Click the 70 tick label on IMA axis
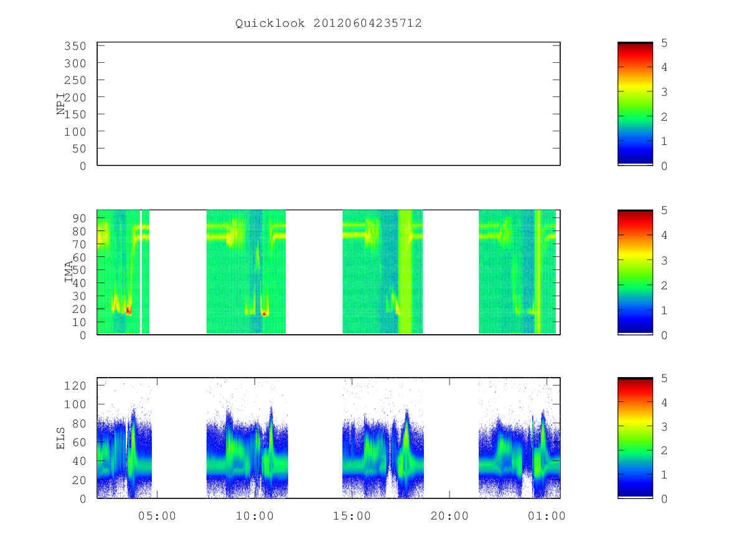The width and height of the screenshot is (747, 560). [x=78, y=244]
